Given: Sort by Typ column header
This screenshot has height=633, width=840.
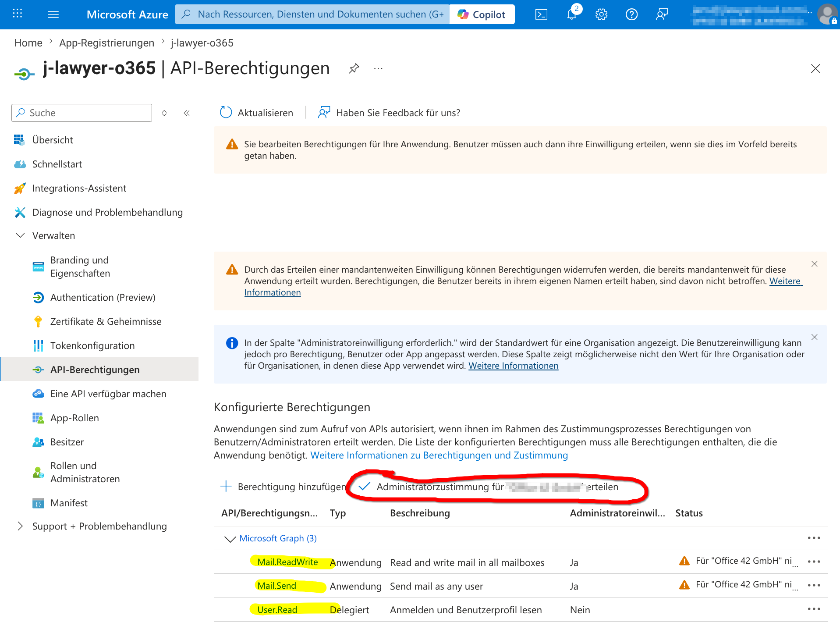Looking at the screenshot, I should [x=337, y=513].
